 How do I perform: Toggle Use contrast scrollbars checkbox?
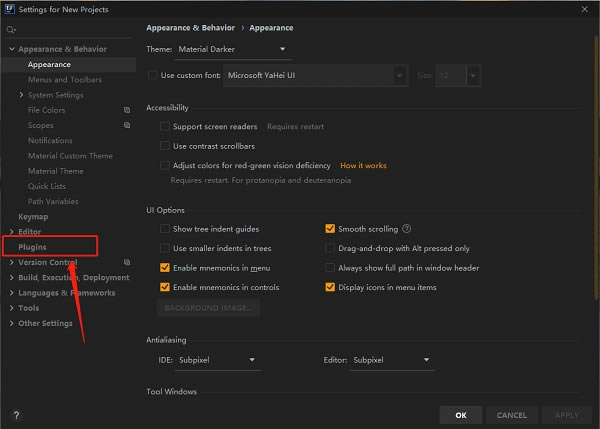tap(165, 146)
